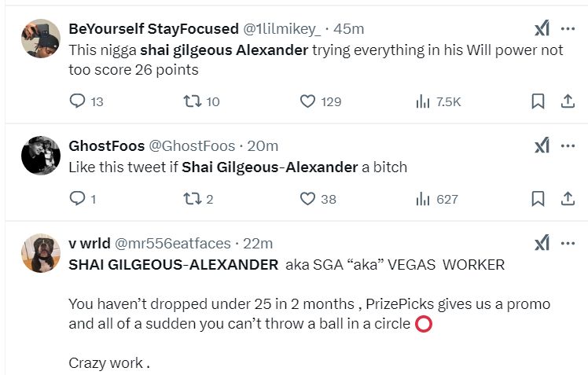The height and width of the screenshot is (375, 588).
Task: Bookmark the BeYourself StayFocused tweet
Action: (538, 101)
